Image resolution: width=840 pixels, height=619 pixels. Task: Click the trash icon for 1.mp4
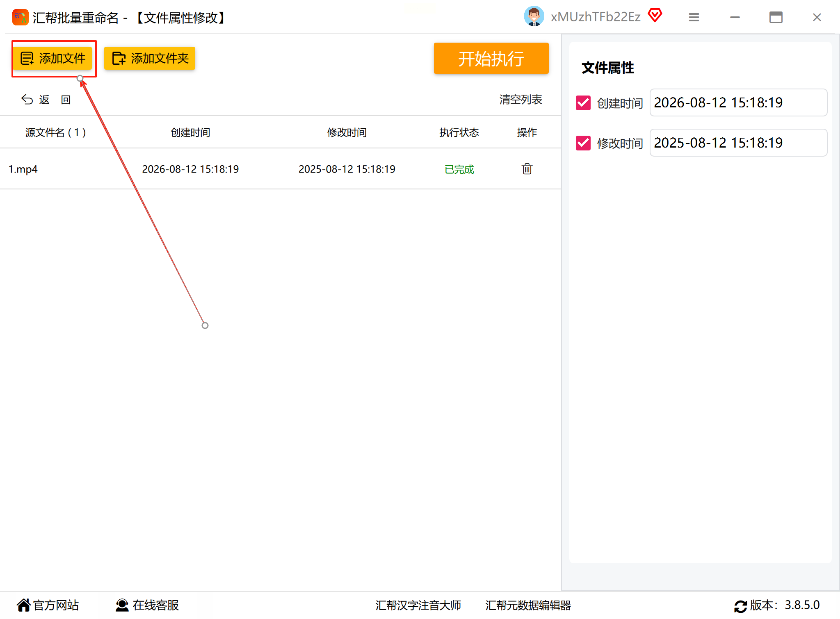click(x=527, y=169)
